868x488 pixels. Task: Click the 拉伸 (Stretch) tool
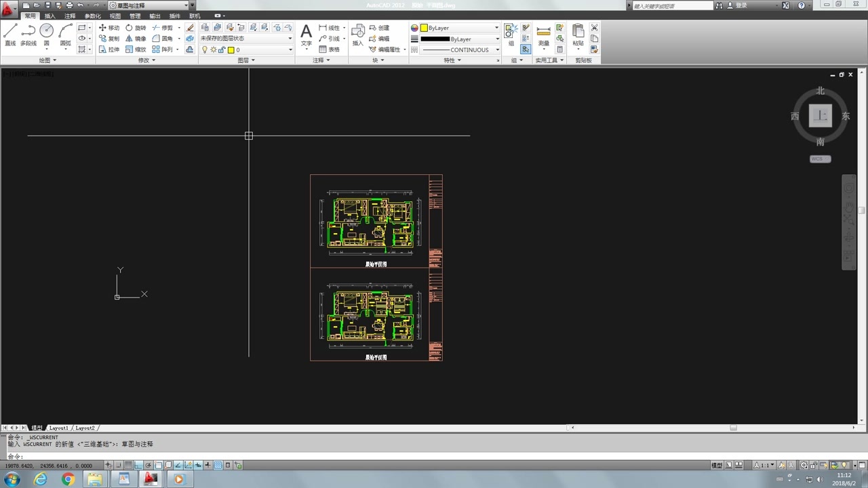coord(108,49)
